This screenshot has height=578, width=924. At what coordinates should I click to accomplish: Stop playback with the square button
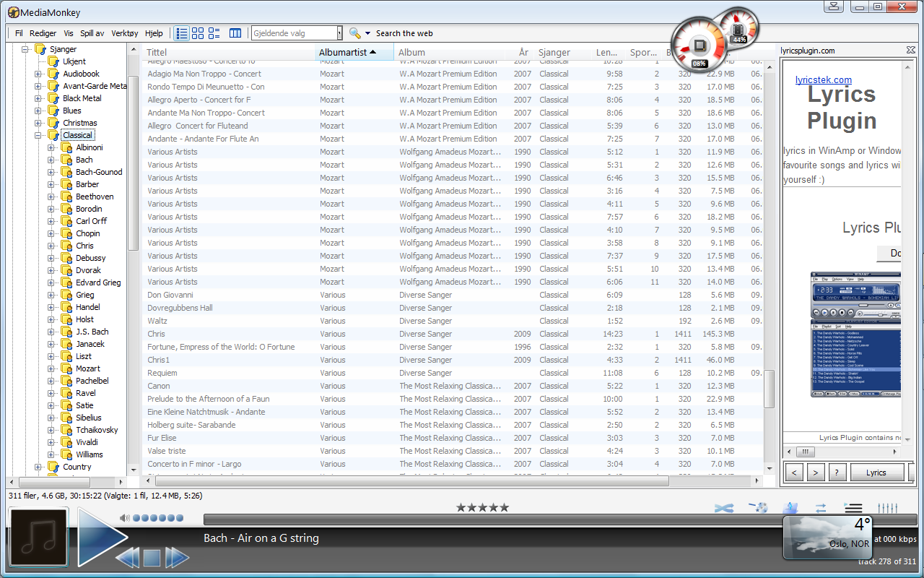152,558
